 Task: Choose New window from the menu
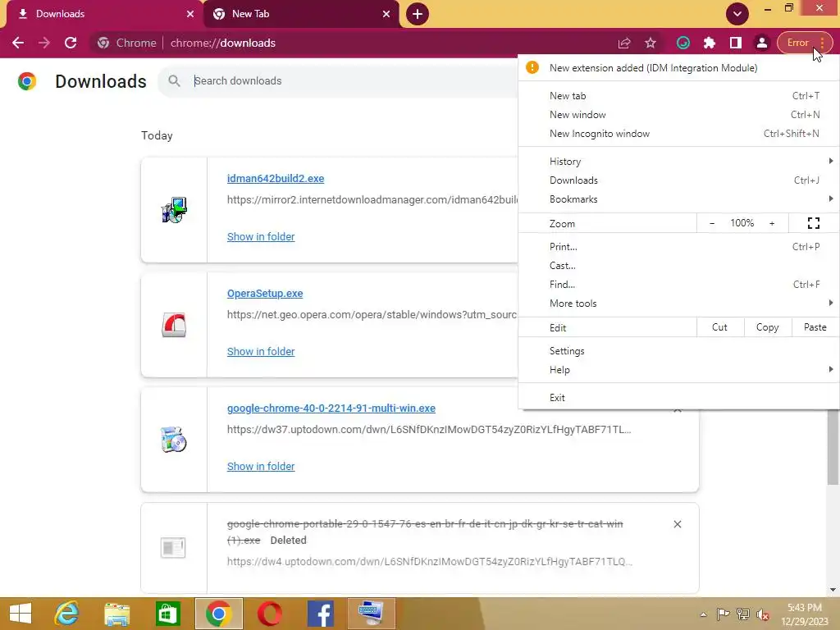tap(678, 115)
